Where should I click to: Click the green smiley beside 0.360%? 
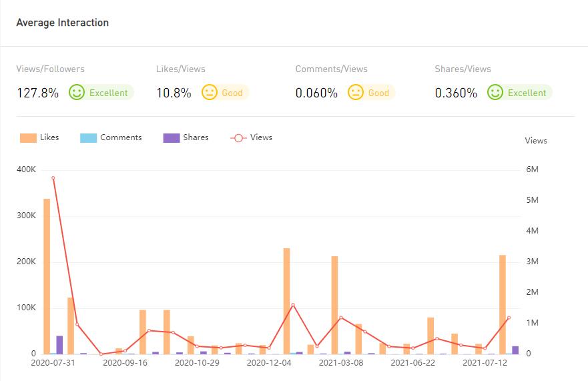(495, 93)
